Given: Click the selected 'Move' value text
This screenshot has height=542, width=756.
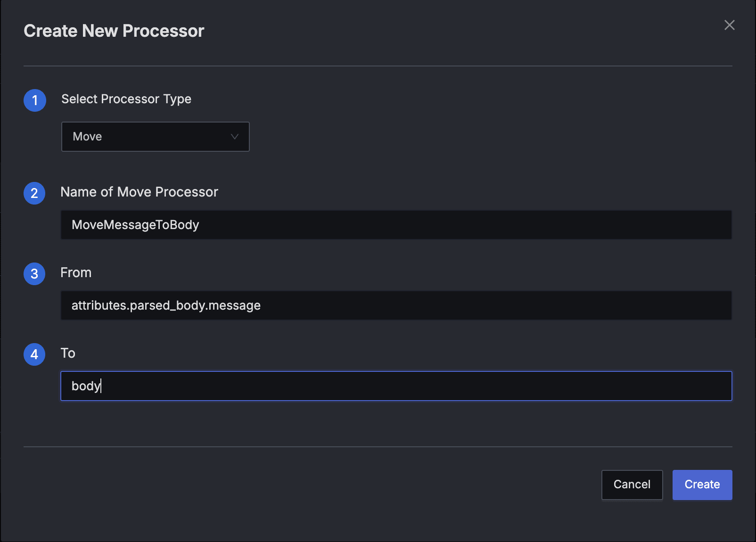Looking at the screenshot, I should (x=88, y=137).
